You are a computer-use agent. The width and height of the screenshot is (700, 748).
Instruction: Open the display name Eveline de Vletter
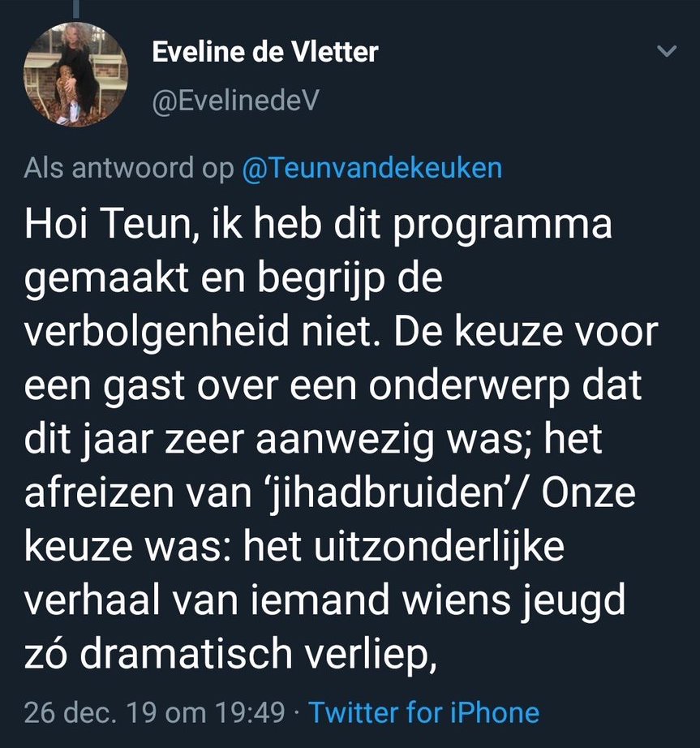click(265, 53)
